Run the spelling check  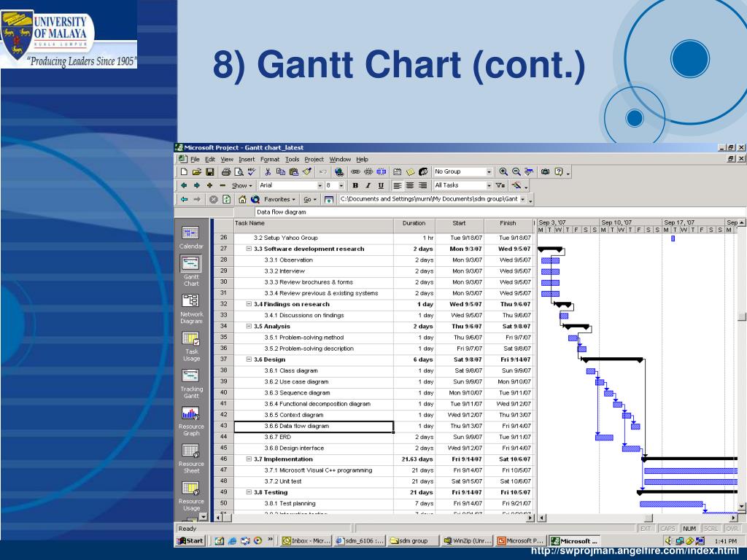(252, 172)
